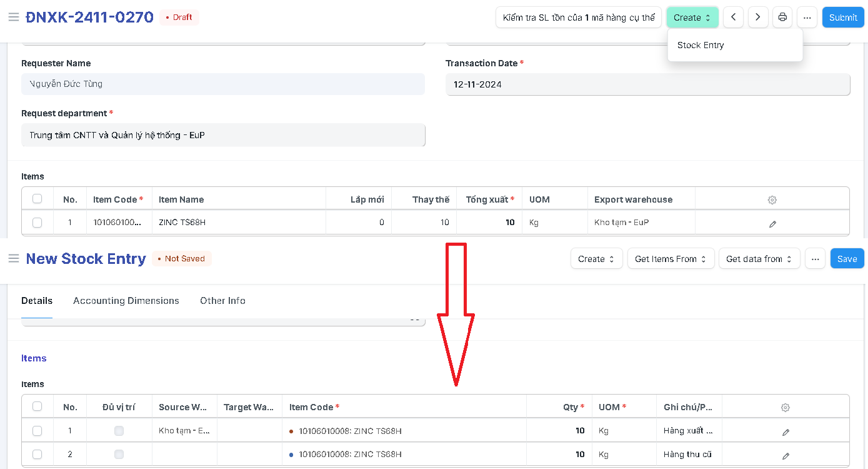Go to next document arrow
The image size is (868, 469).
point(758,18)
